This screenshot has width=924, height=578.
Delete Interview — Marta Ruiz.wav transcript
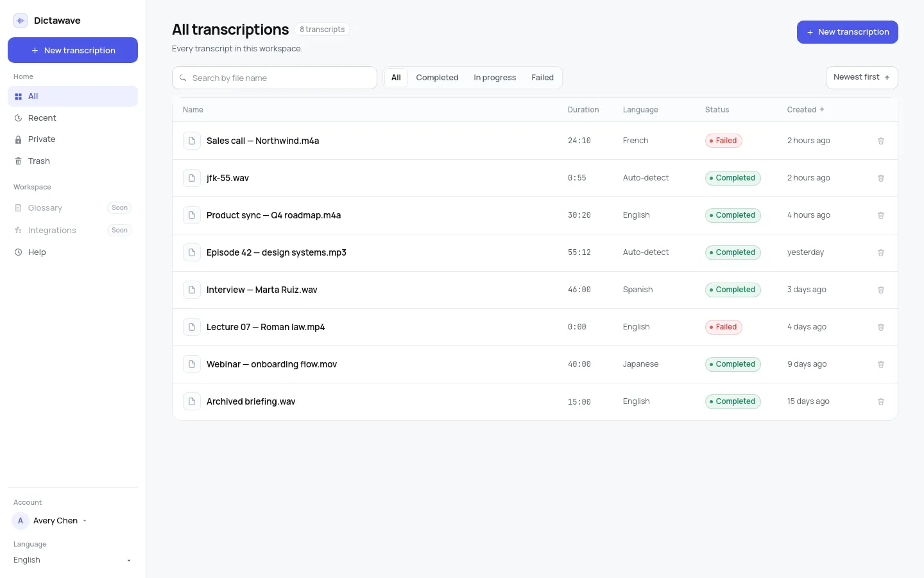[881, 290]
